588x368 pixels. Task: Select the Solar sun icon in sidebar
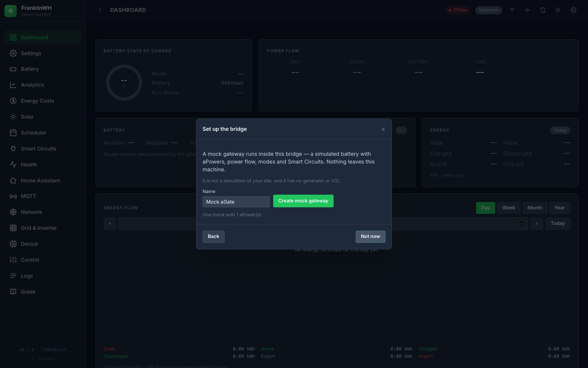pos(13,117)
